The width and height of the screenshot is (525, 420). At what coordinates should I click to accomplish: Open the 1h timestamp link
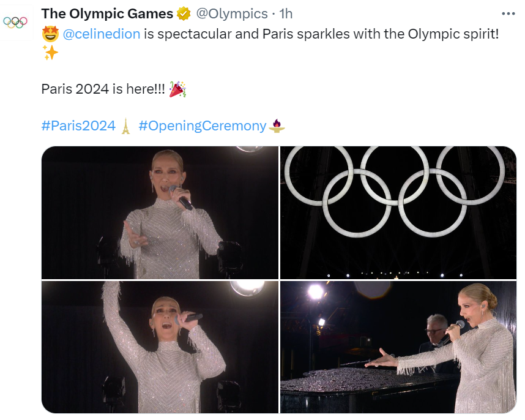point(286,13)
